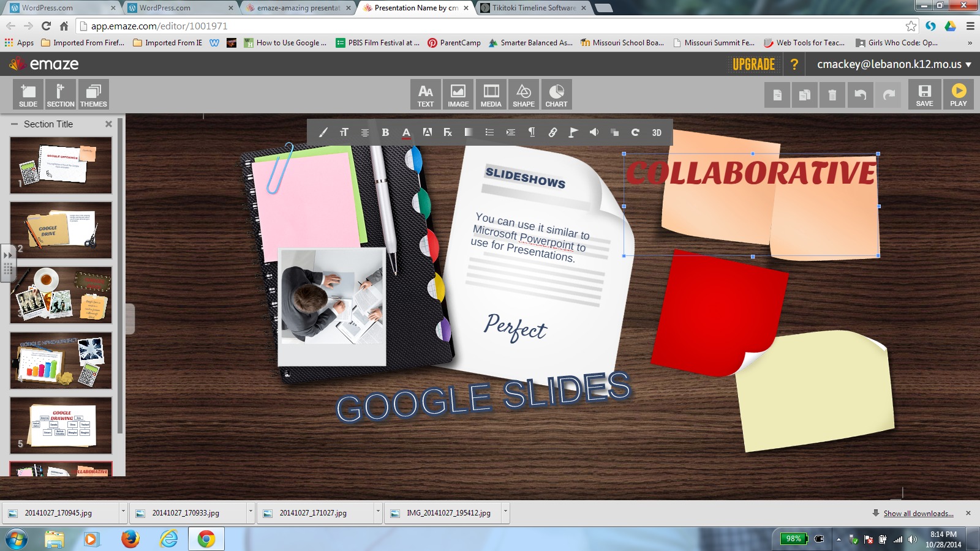Change the text color with A icon

[406, 132]
